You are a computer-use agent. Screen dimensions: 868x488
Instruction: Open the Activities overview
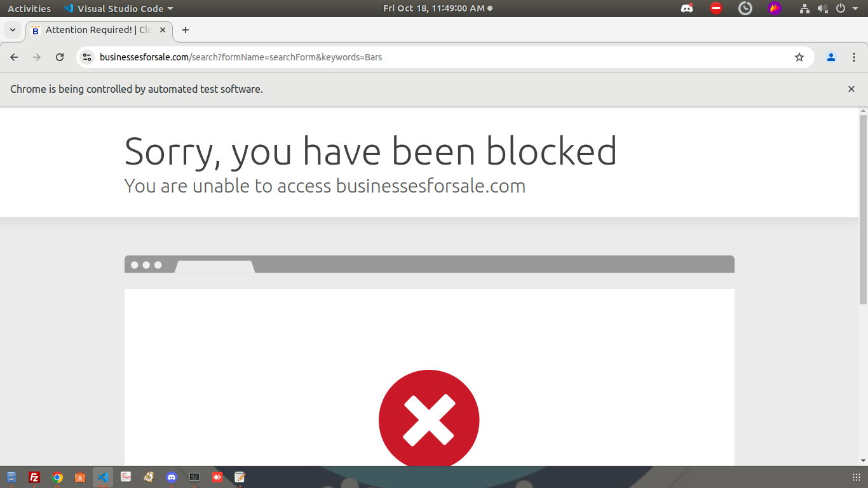[29, 8]
